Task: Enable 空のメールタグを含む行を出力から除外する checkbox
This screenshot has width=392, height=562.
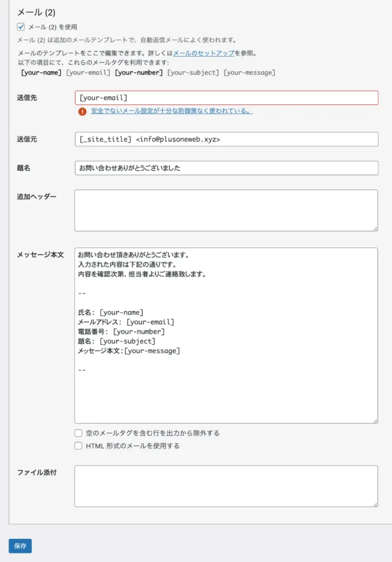Action: pos(79,433)
